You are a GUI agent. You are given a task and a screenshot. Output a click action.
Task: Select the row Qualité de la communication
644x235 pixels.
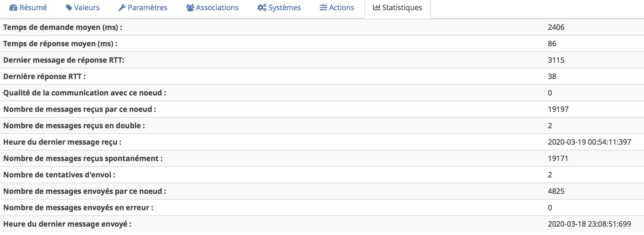coord(322,93)
